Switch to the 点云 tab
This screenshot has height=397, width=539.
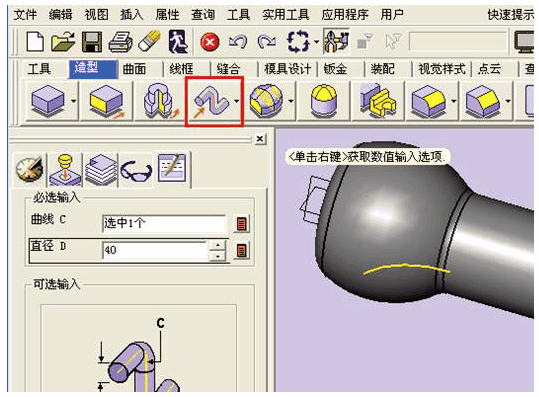click(489, 69)
